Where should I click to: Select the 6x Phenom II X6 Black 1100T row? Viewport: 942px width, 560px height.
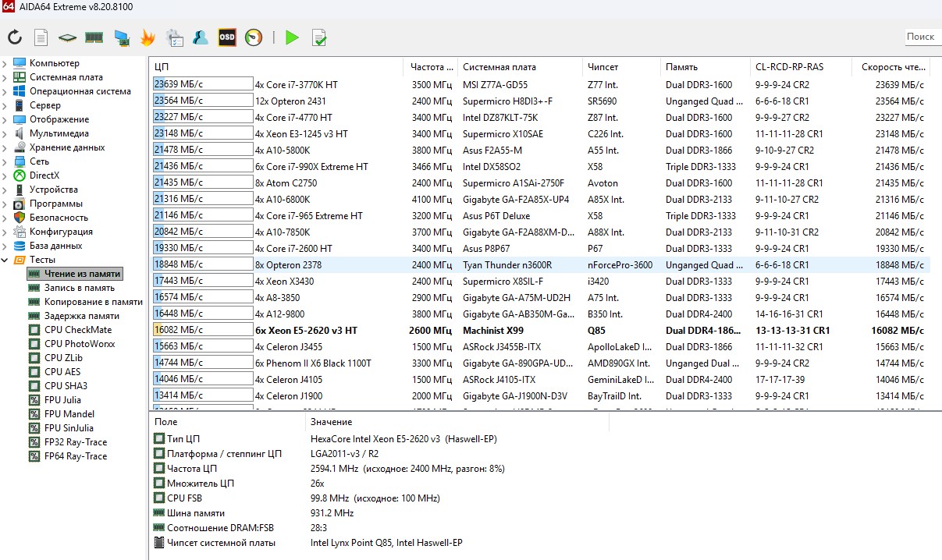pos(539,363)
